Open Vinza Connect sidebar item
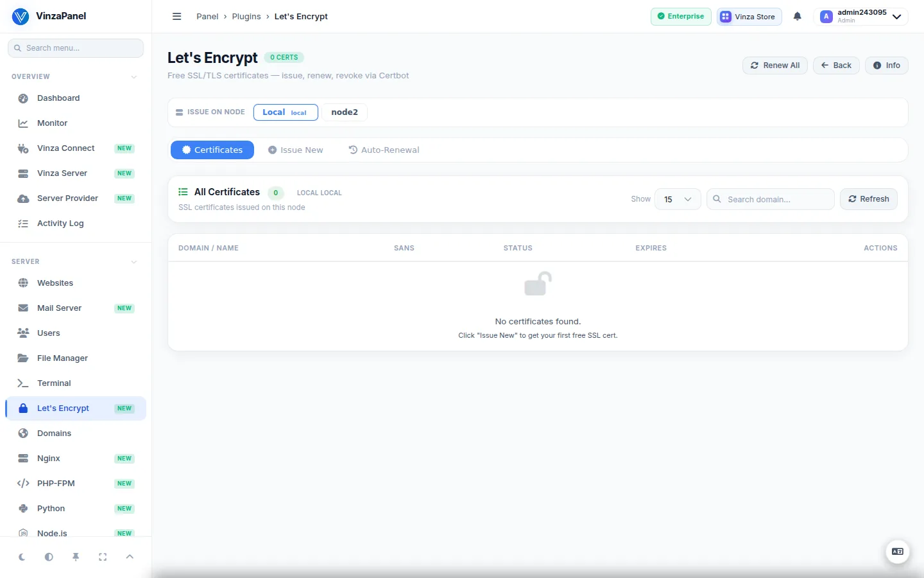 (x=76, y=148)
